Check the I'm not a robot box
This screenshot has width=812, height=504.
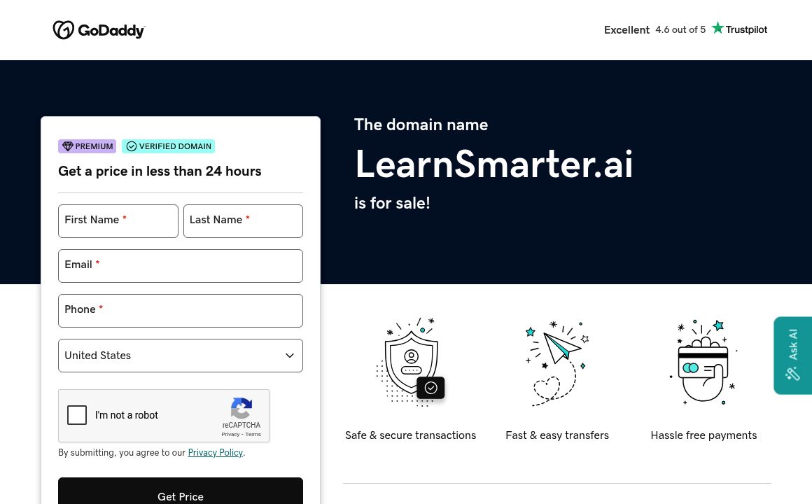(77, 415)
